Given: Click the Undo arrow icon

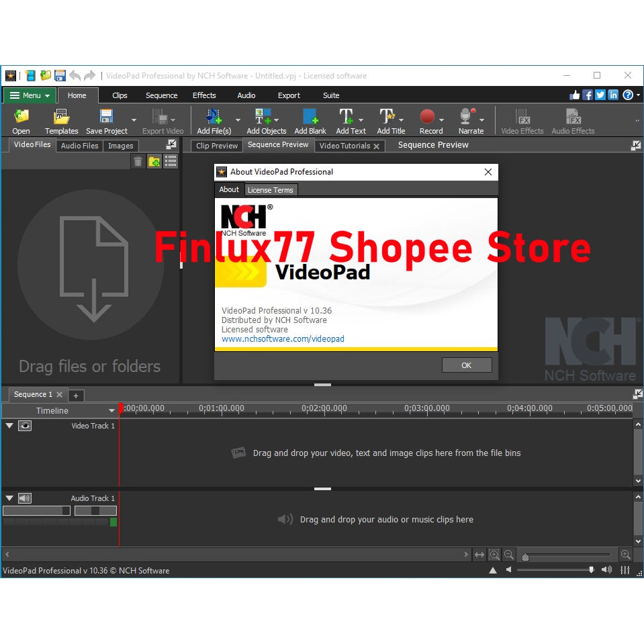Looking at the screenshot, I should coord(74,75).
